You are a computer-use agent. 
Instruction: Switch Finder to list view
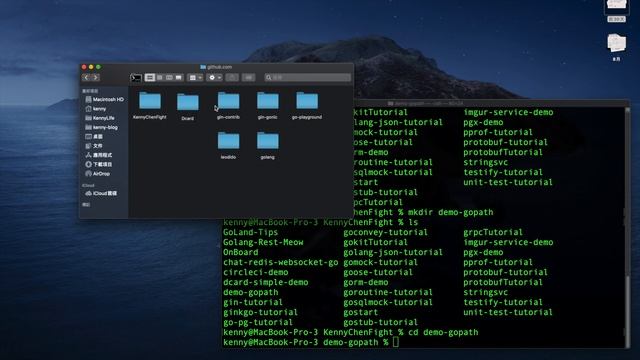[160, 78]
